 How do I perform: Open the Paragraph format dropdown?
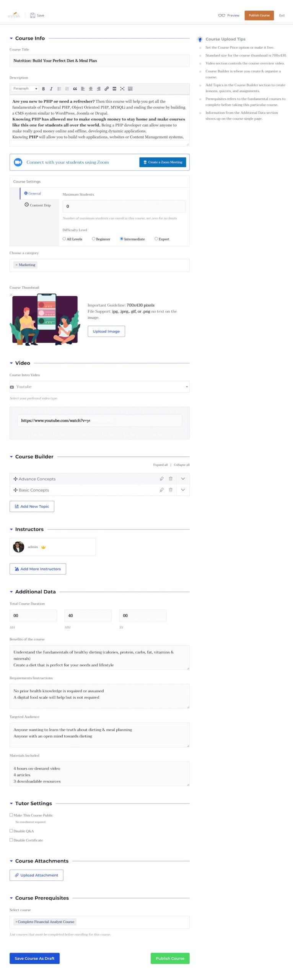[24, 88]
